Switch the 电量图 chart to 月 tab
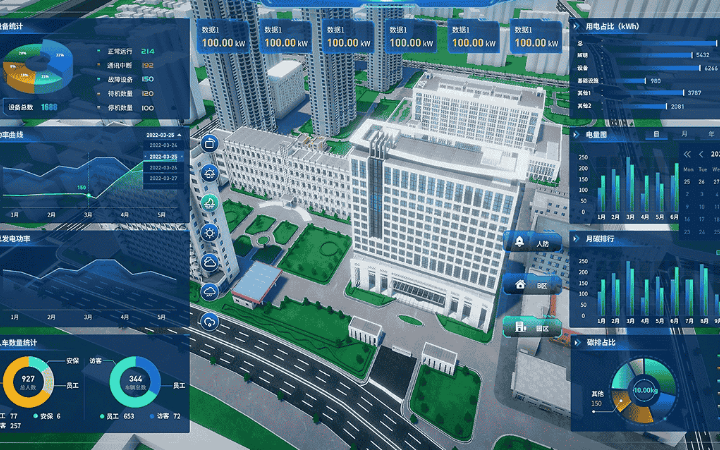 coord(684,133)
